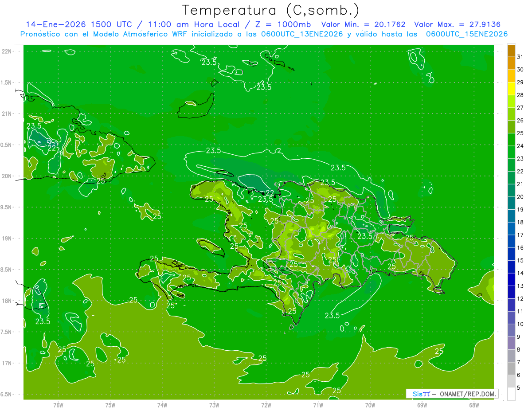Image resolution: width=532 pixels, height=411 pixels.
Task: Click the '72W' longitude axis label
Action: coord(266,405)
